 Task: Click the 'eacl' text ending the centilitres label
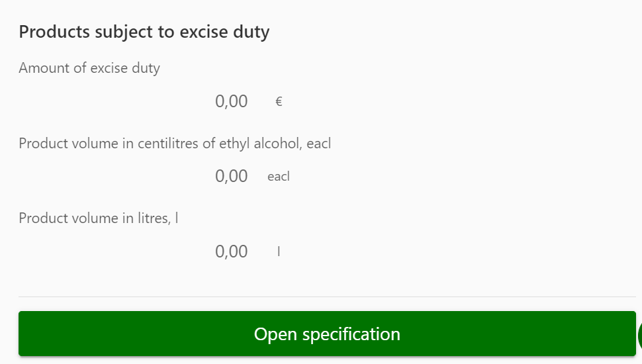click(319, 143)
